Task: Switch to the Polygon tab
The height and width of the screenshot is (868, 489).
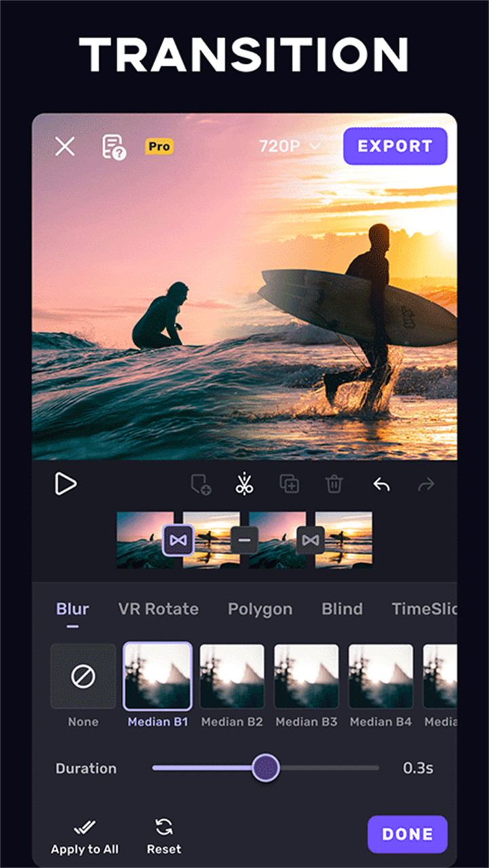Action: tap(260, 609)
